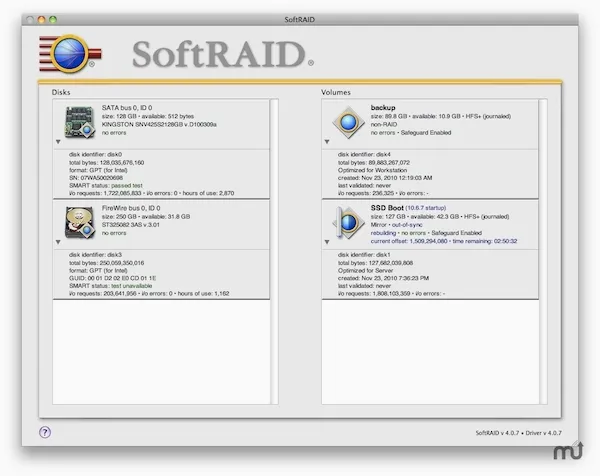Click the SoftRAID globe logo
The height and width of the screenshot is (476, 600).
click(70, 54)
